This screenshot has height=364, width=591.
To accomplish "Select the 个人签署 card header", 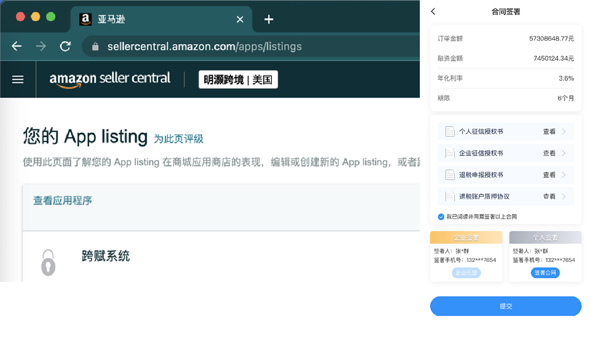I will point(545,237).
